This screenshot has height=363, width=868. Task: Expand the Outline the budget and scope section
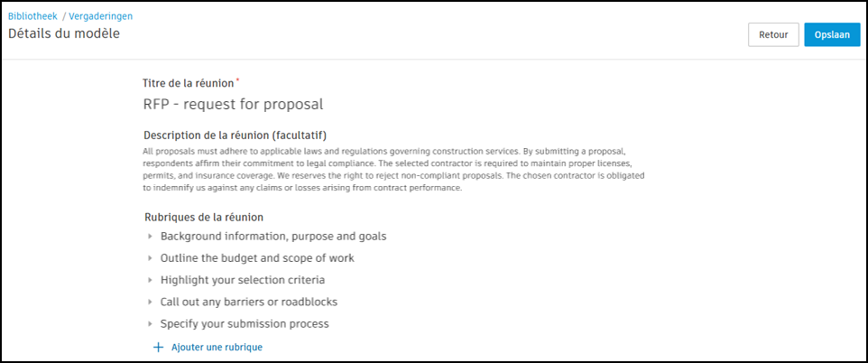click(151, 258)
